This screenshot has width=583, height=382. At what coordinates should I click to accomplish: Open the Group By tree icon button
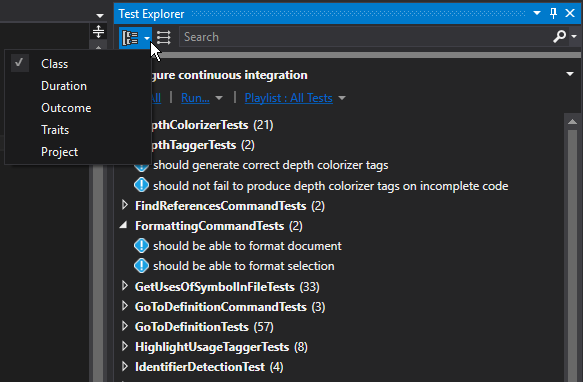click(x=131, y=37)
